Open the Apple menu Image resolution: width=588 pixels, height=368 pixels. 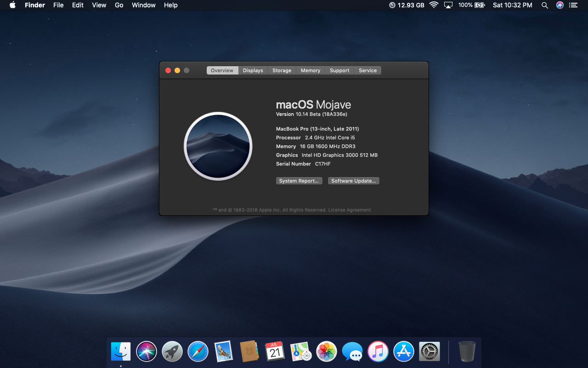pyautogui.click(x=12, y=5)
